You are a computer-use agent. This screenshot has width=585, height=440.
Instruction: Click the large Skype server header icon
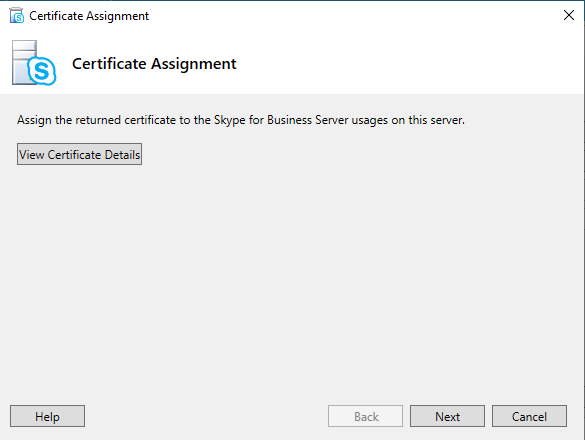pyautogui.click(x=34, y=63)
